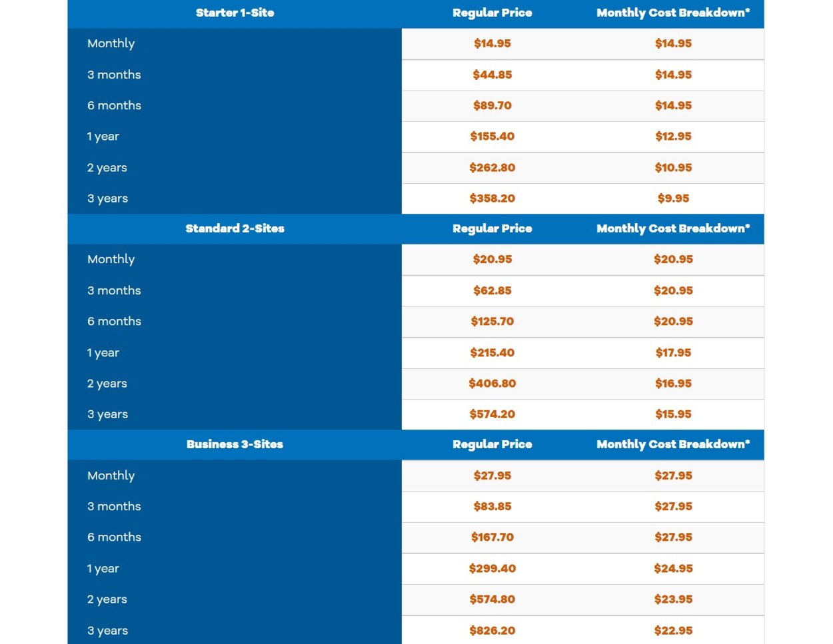Click Business 1 year price $299.40
The width and height of the screenshot is (833, 644).
(x=492, y=569)
